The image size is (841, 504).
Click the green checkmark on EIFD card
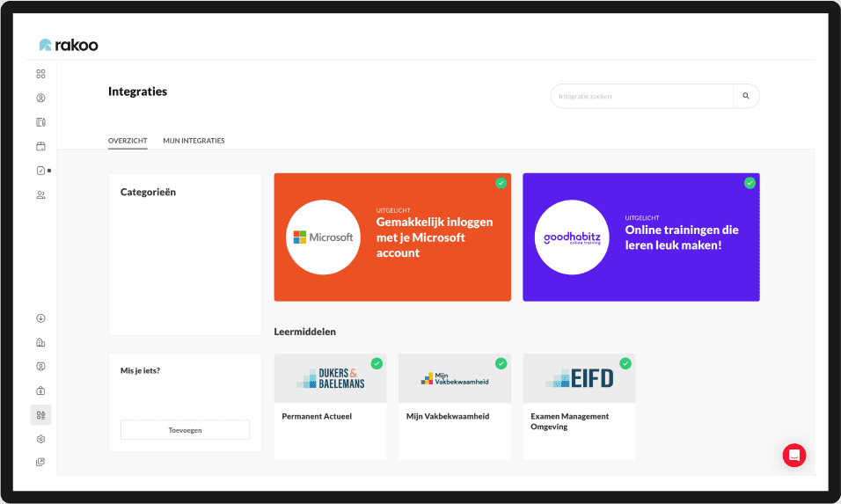[625, 363]
